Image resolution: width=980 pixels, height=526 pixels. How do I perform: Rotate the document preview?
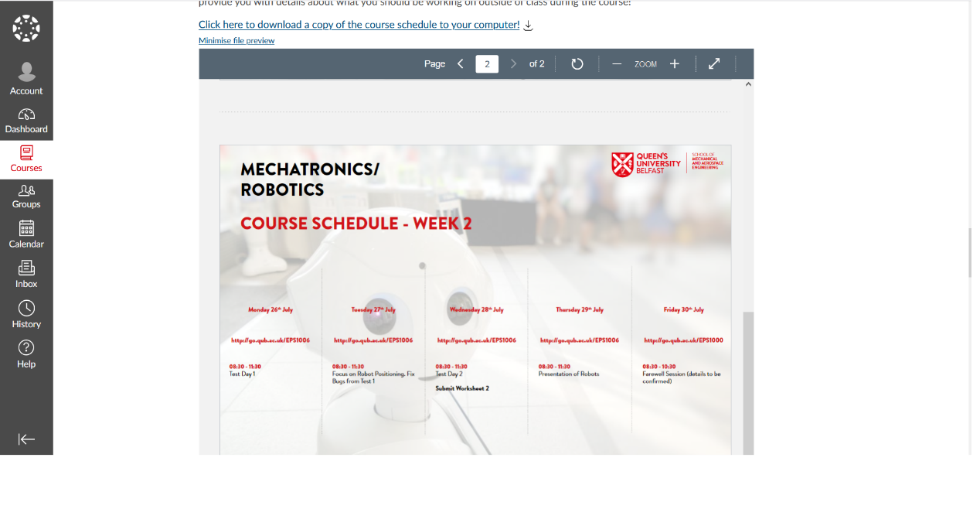click(x=577, y=64)
